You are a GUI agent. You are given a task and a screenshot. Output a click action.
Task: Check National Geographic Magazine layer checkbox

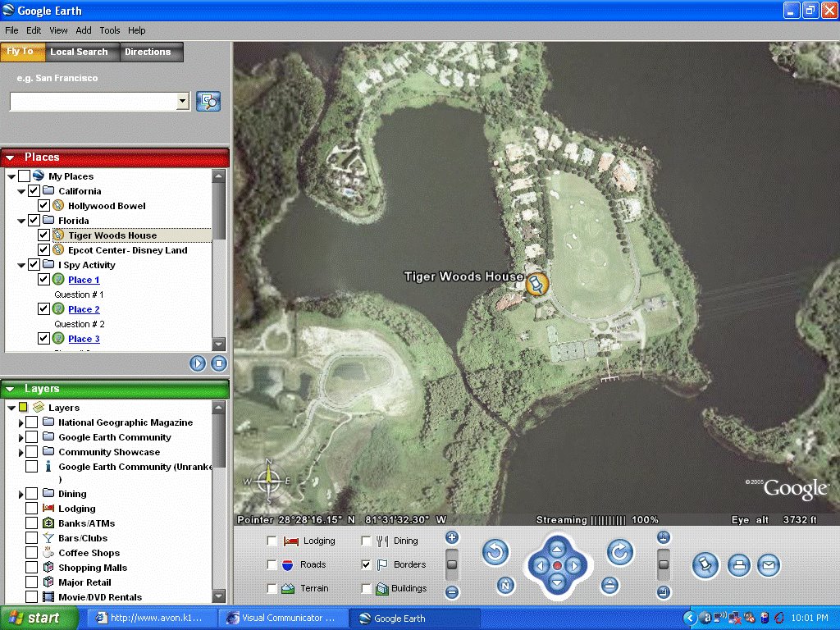coord(32,422)
